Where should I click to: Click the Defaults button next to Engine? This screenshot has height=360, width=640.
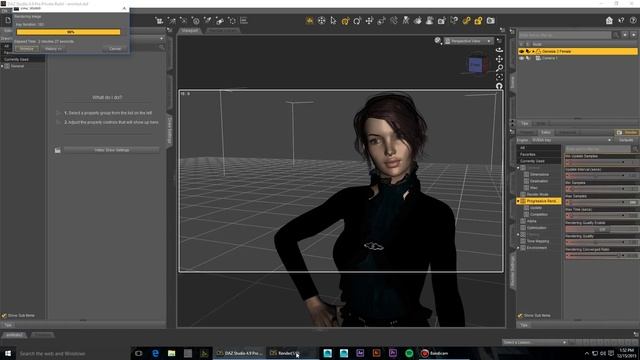point(626,140)
